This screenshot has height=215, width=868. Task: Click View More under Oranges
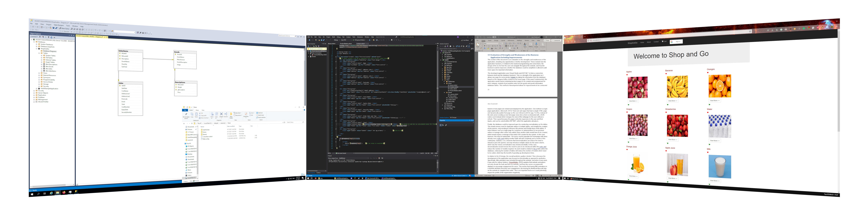[715, 101]
